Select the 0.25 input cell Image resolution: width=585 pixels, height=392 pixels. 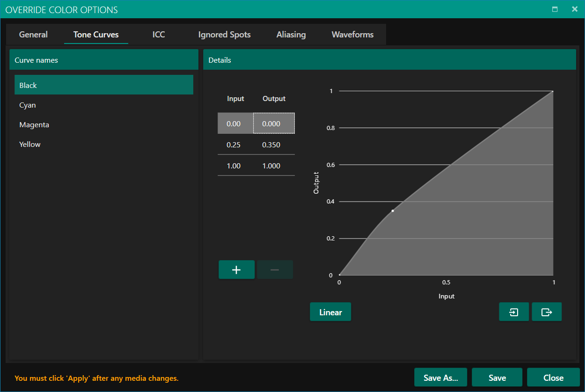(234, 145)
